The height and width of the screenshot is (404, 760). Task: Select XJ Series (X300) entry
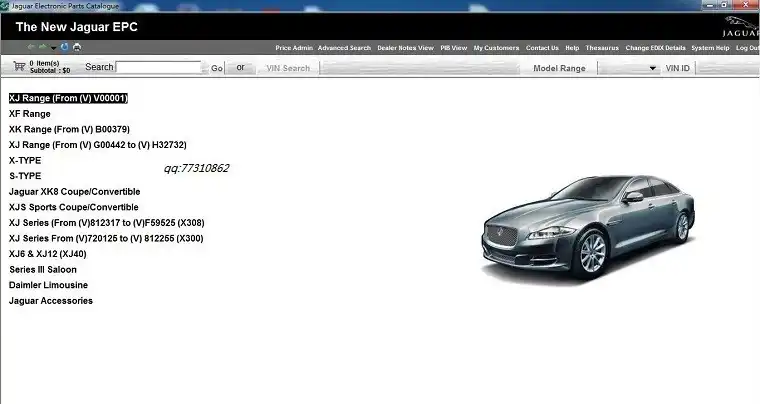[106, 238]
